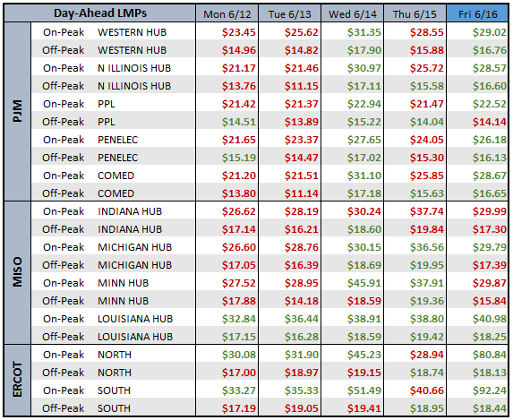Click the $31.35 Western Hub value
The image size is (513, 420).
point(363,32)
